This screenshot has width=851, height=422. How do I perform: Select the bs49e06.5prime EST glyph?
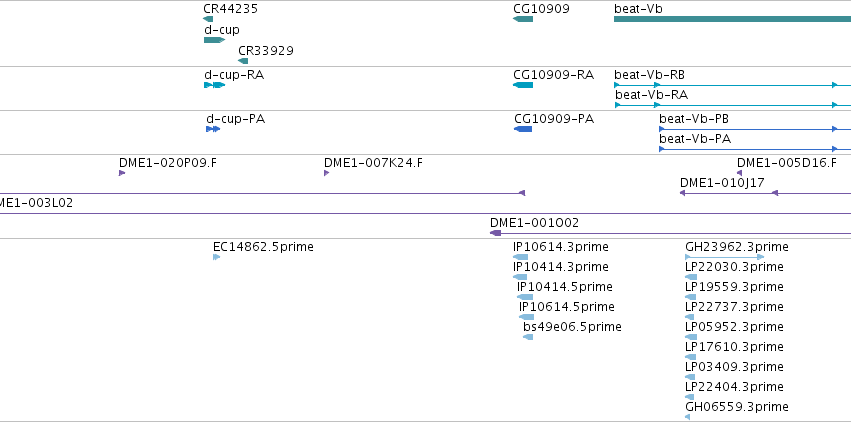point(528,337)
